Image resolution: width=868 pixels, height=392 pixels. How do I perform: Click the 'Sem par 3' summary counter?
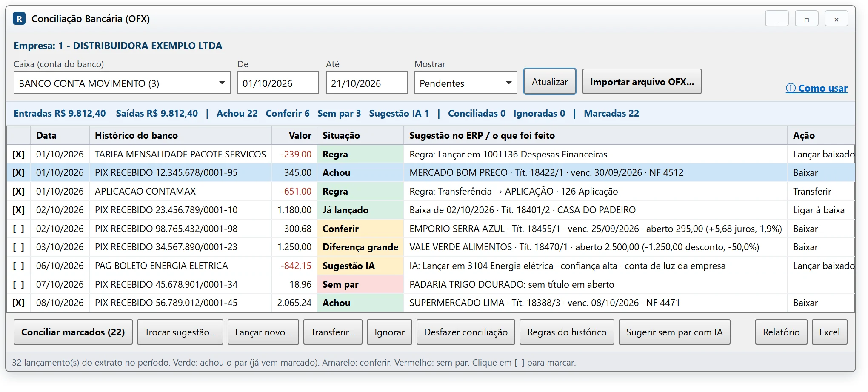click(x=339, y=113)
